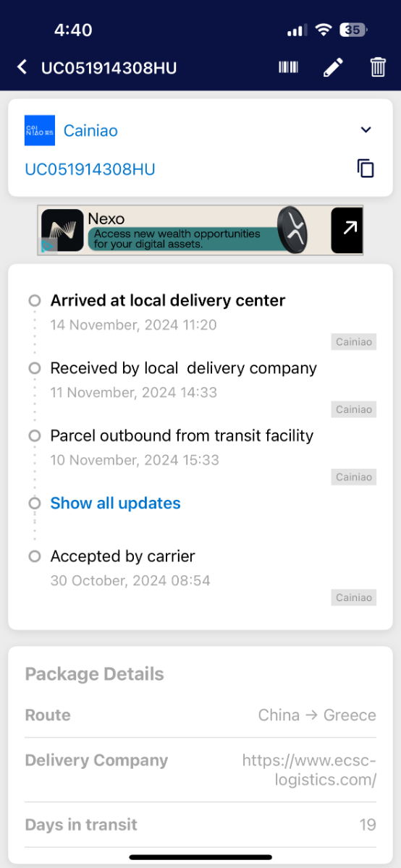
Task: Tap the Cainiao carrier logo
Action: click(x=40, y=131)
